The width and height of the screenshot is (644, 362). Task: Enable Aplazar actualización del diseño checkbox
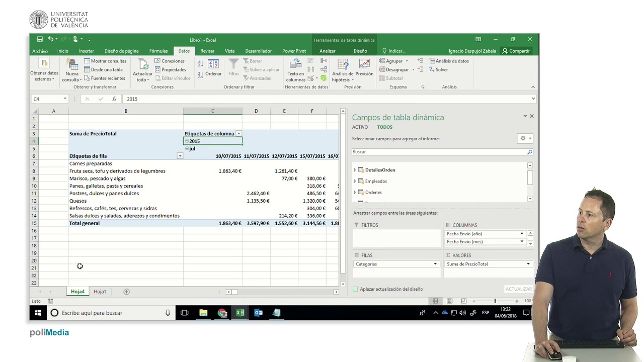coord(356,289)
